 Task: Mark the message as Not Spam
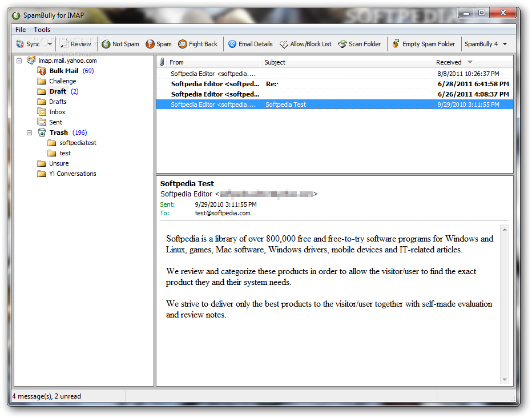(120, 44)
